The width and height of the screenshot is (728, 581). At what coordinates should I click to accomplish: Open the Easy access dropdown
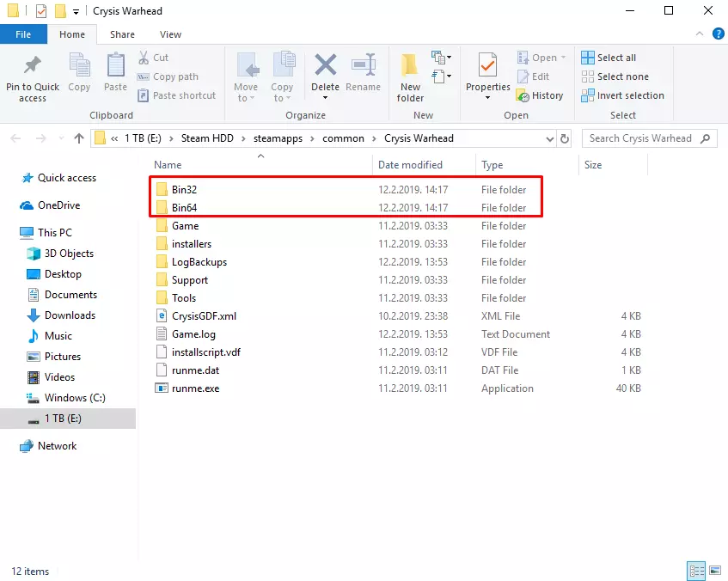coord(442,76)
